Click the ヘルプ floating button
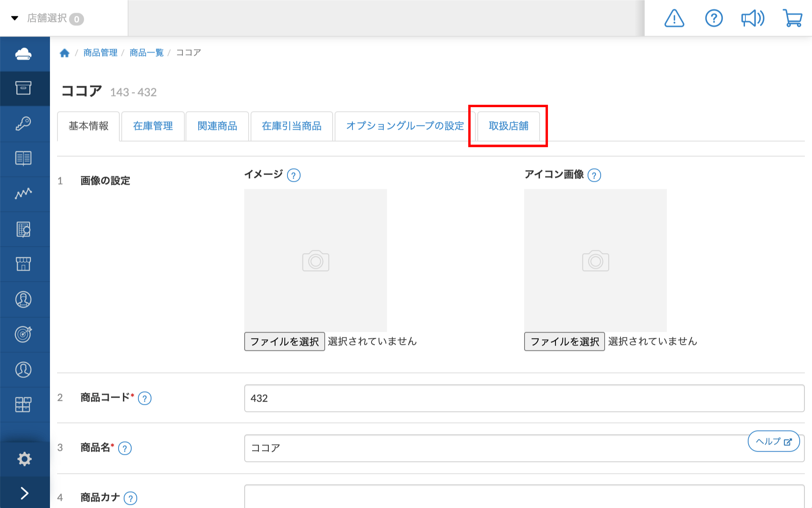The image size is (812, 508). [773, 441]
